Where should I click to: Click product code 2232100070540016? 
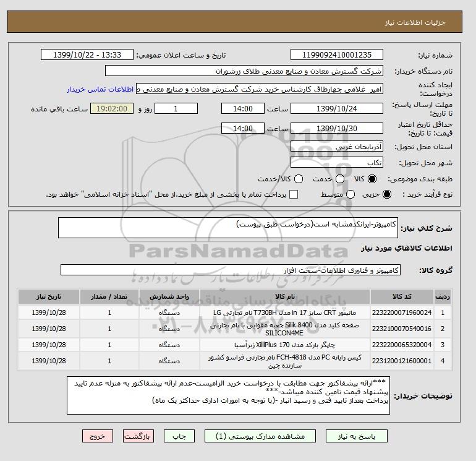(402, 329)
